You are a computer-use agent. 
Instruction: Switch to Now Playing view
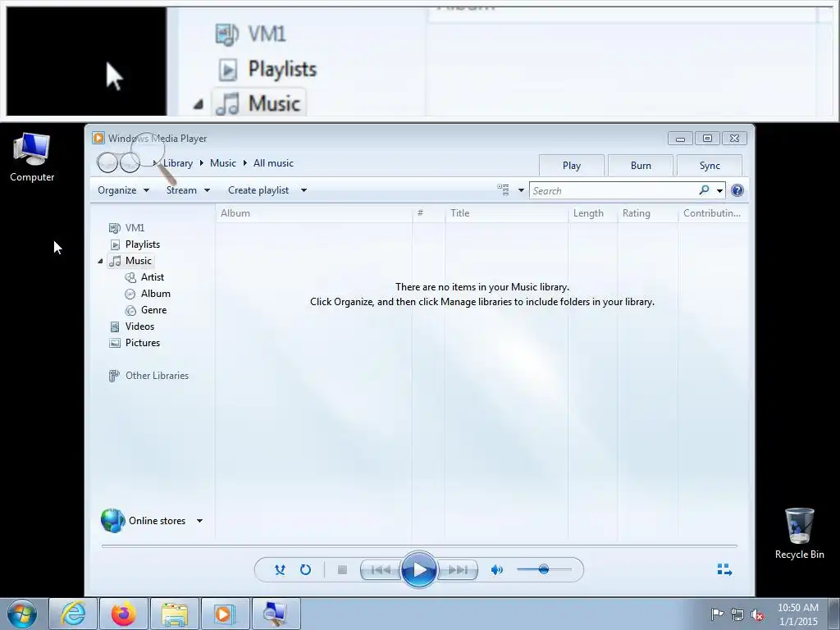(724, 569)
